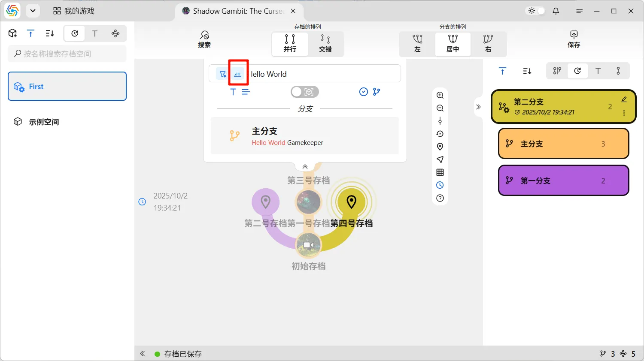The height and width of the screenshot is (361, 644).
Task: Click the zoom in magnifier icon
Action: point(440,95)
